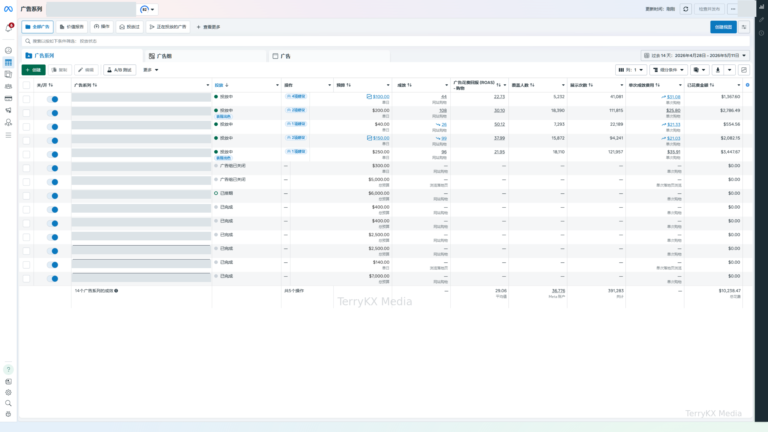This screenshot has height=432, width=768.
Task: Refresh the data with the refresh icon
Action: pos(685,9)
